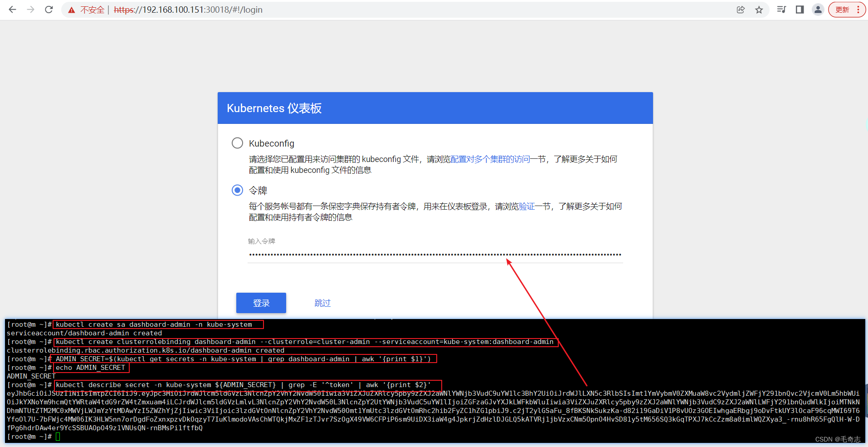Viewport: 868px width, 447px height.
Task: Open the browser three-dot menu
Action: [x=858, y=10]
